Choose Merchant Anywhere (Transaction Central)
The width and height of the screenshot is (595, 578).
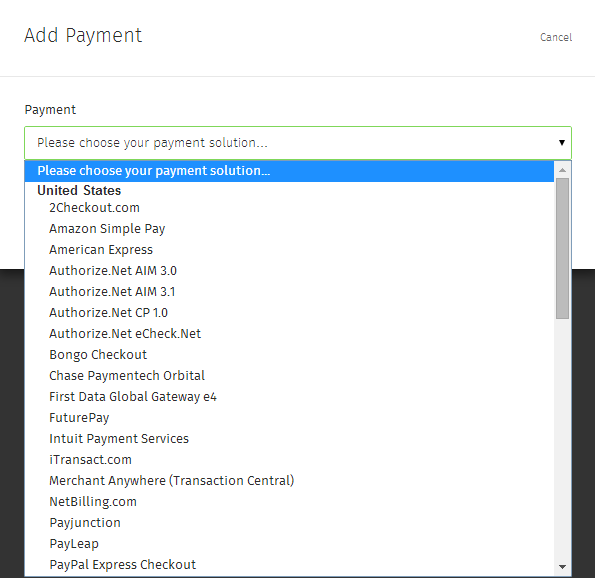pyautogui.click(x=289, y=481)
